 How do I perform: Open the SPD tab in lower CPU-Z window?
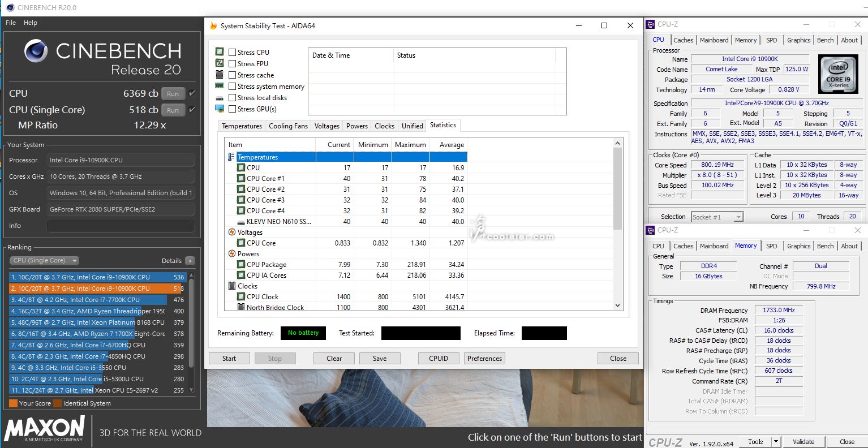click(x=771, y=246)
